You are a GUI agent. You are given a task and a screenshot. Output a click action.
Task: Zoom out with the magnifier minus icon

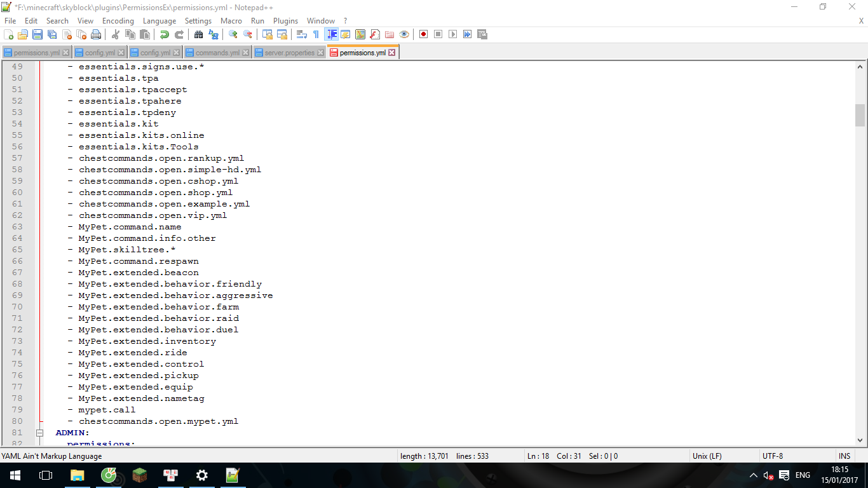point(248,34)
